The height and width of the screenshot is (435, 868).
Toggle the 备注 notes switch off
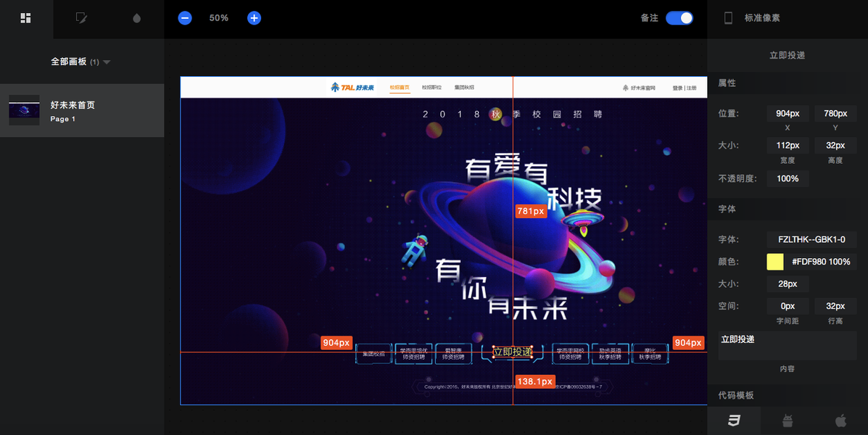(679, 18)
